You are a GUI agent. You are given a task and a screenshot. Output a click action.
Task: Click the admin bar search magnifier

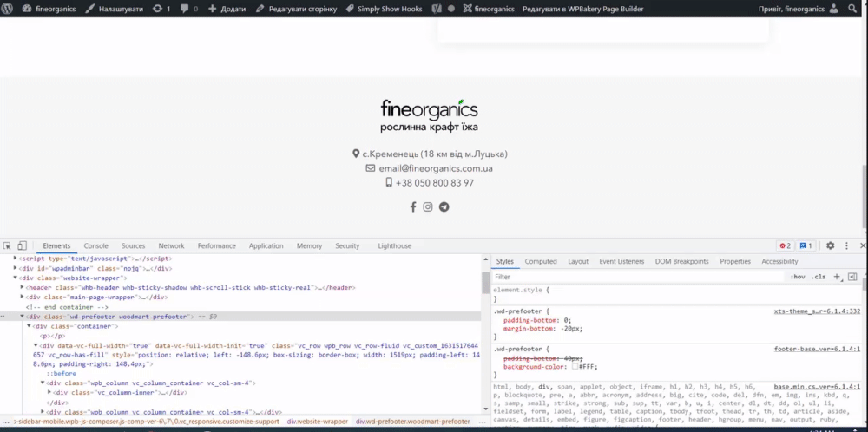852,9
